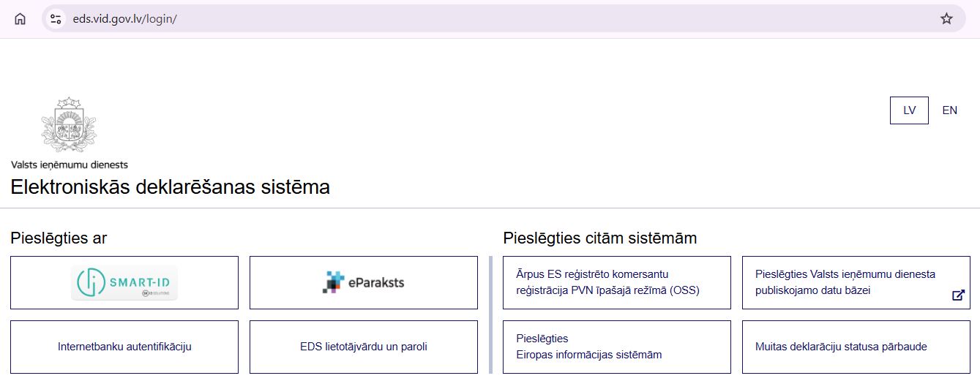Click the Valsts ieņēmumu dienests text
Viewport: 980px width, 392px height.
coord(70,165)
